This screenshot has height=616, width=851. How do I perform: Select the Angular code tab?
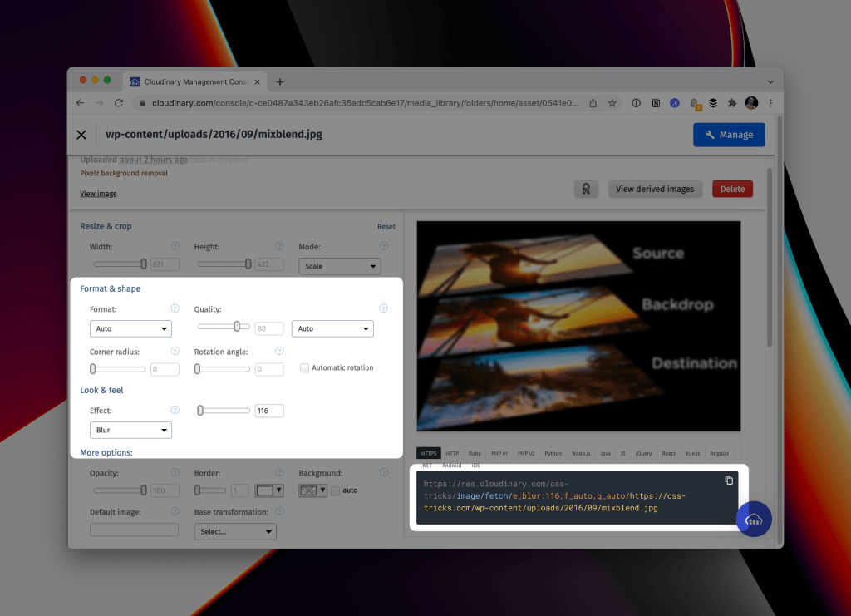(x=719, y=453)
